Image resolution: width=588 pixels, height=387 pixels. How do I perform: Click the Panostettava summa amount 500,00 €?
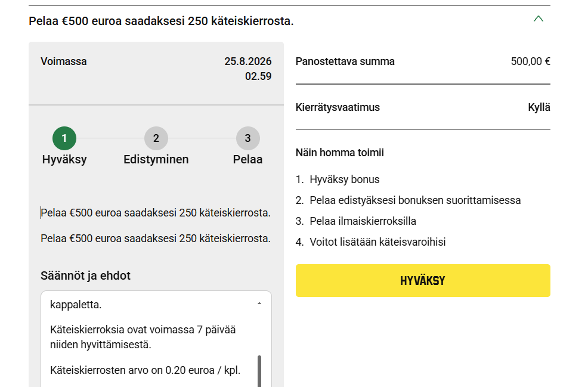pyautogui.click(x=530, y=61)
